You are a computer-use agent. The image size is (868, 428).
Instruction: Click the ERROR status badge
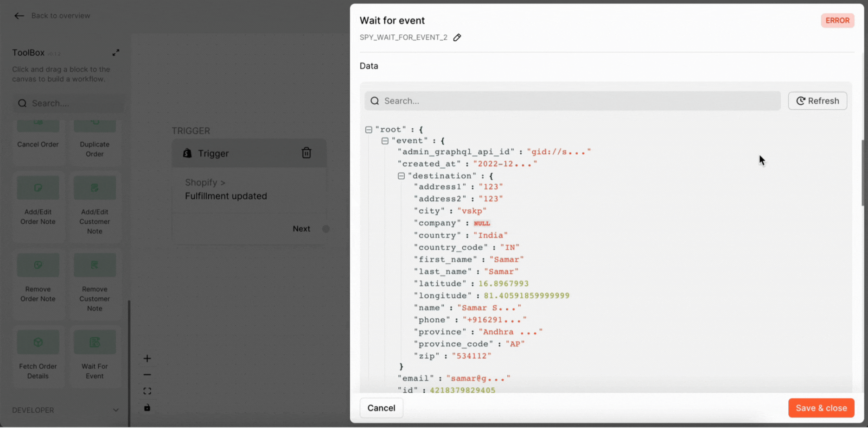click(x=837, y=20)
